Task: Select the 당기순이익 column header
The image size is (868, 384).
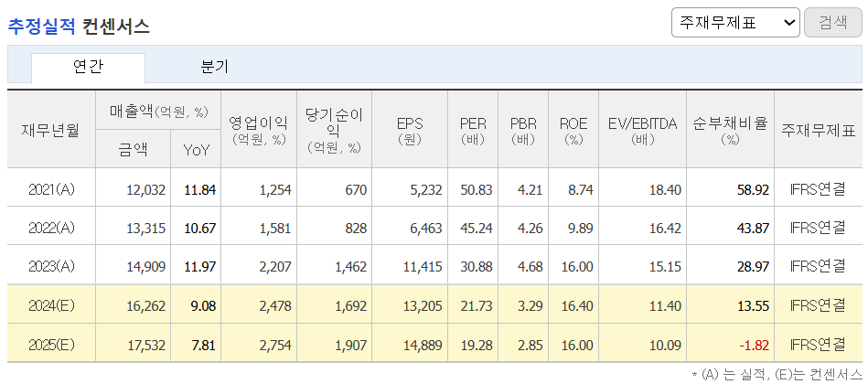Action: pyautogui.click(x=334, y=130)
